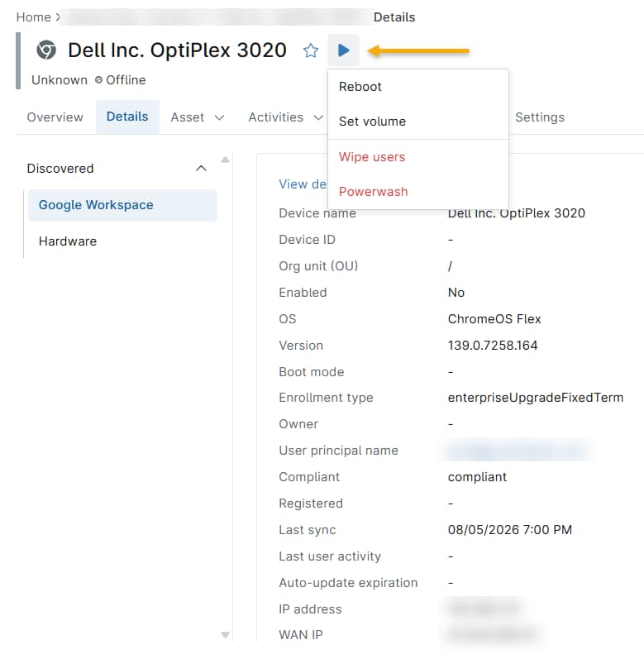Switch to the Details tab
This screenshot has height=654, width=644.
coord(127,117)
